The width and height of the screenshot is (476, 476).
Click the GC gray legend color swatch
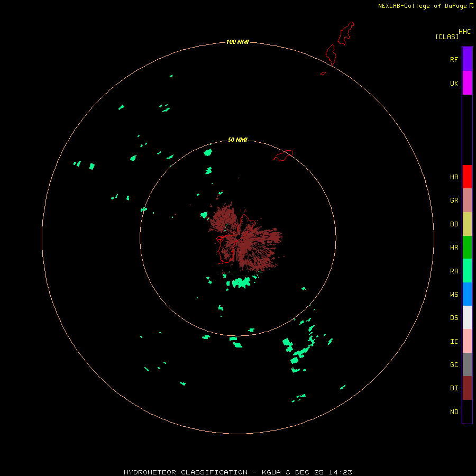click(467, 364)
